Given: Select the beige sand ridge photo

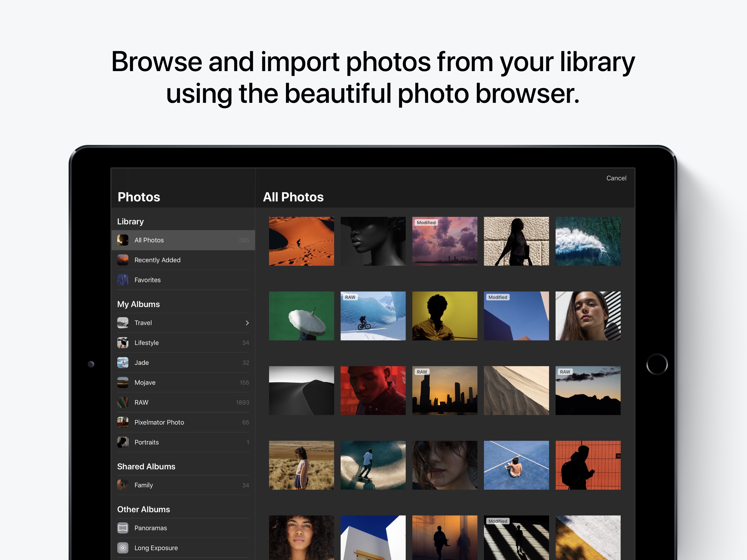Looking at the screenshot, I should click(516, 390).
